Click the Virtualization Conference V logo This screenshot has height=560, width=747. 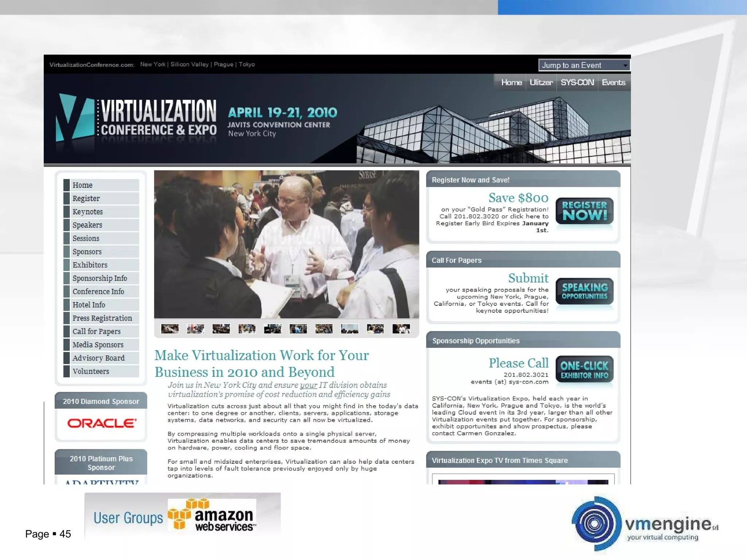click(x=74, y=117)
